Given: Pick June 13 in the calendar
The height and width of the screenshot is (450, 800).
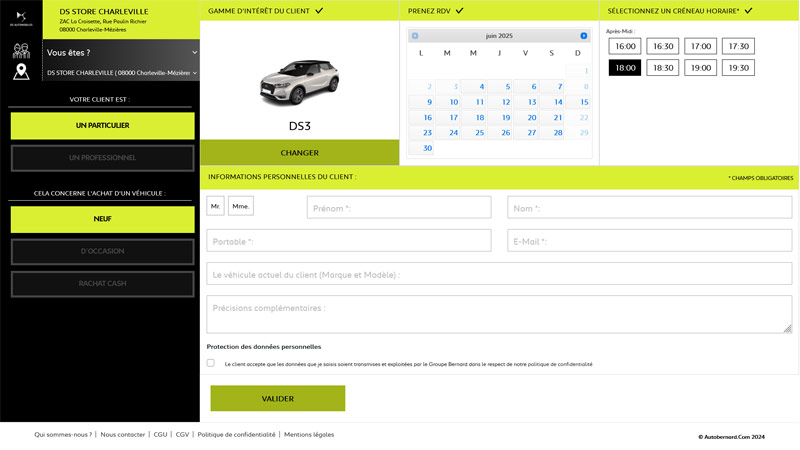Looking at the screenshot, I should [x=526, y=102].
